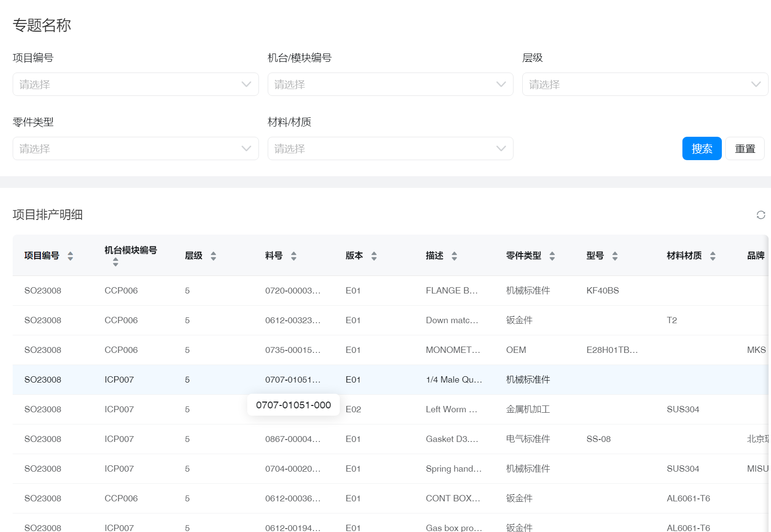Image resolution: width=771 pixels, height=532 pixels.
Task: Click 料号 0612-00036… cell
Action: pyautogui.click(x=293, y=498)
